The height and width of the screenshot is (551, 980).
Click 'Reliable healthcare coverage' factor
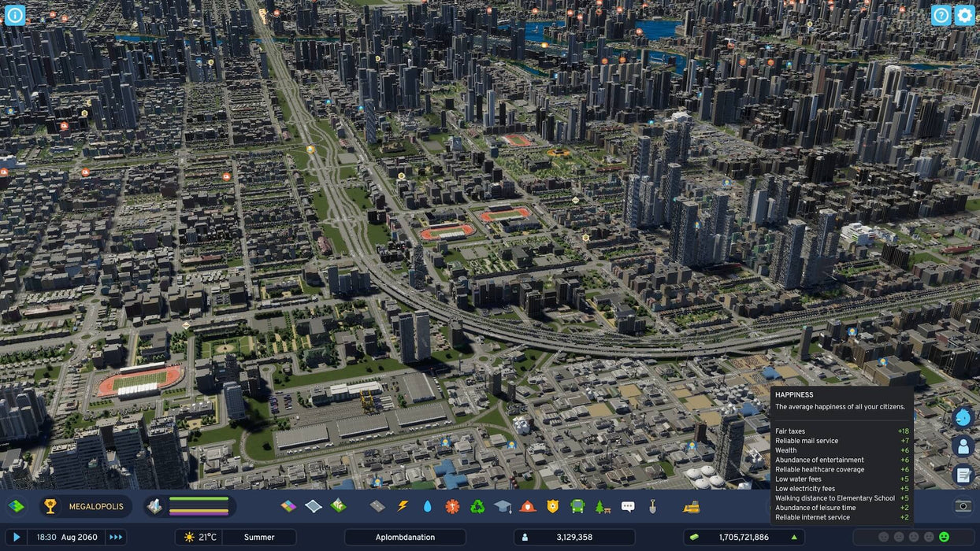pyautogui.click(x=842, y=469)
